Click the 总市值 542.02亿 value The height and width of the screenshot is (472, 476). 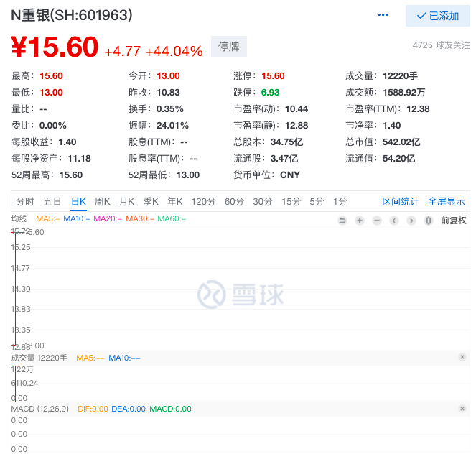point(401,142)
